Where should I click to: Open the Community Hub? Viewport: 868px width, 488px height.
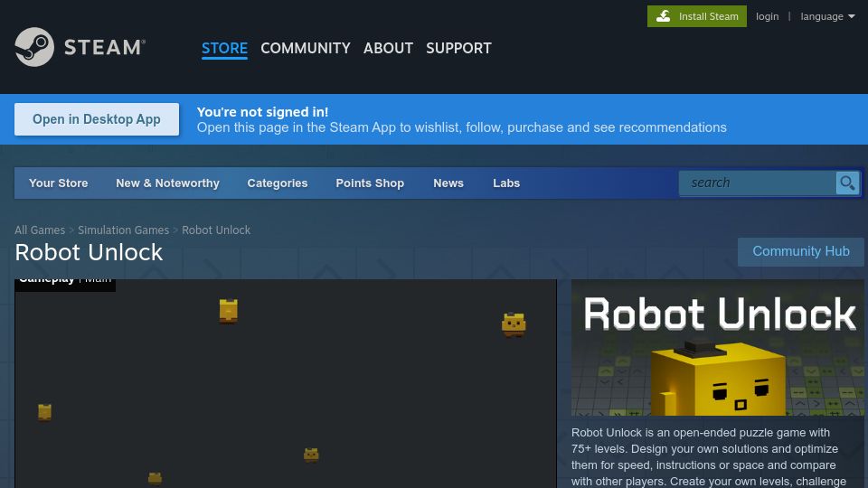pos(800,252)
